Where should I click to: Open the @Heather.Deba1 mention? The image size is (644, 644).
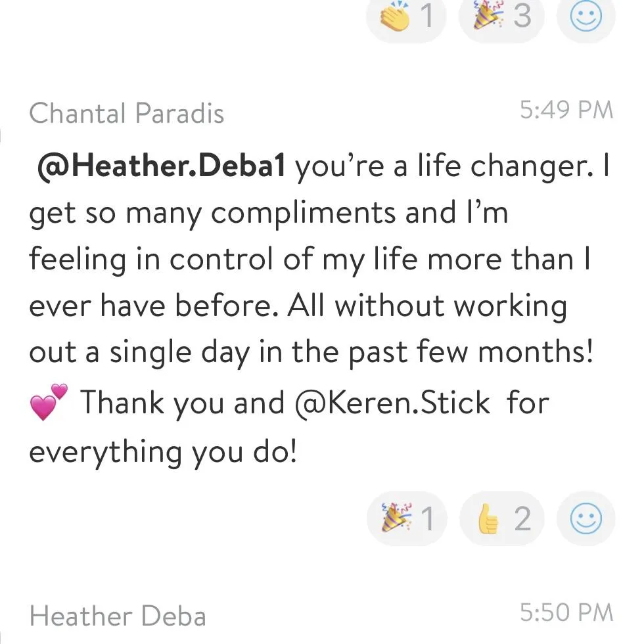click(161, 168)
